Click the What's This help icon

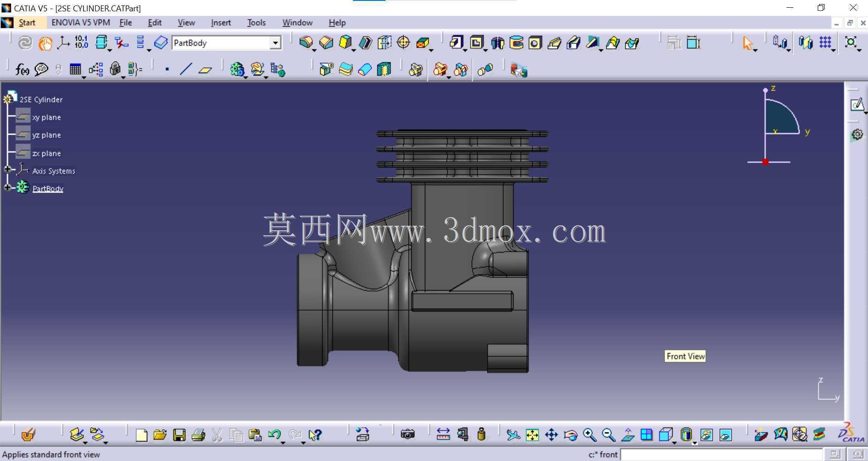[x=315, y=435]
